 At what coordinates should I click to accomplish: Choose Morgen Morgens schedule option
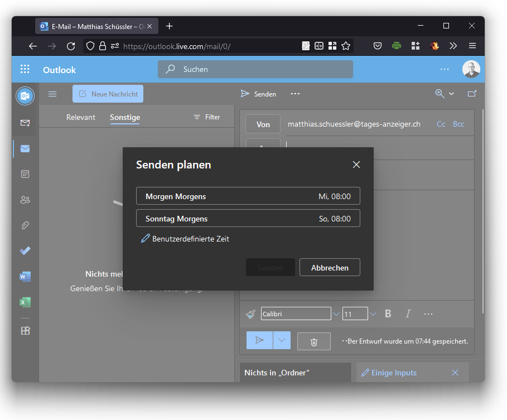[248, 196]
